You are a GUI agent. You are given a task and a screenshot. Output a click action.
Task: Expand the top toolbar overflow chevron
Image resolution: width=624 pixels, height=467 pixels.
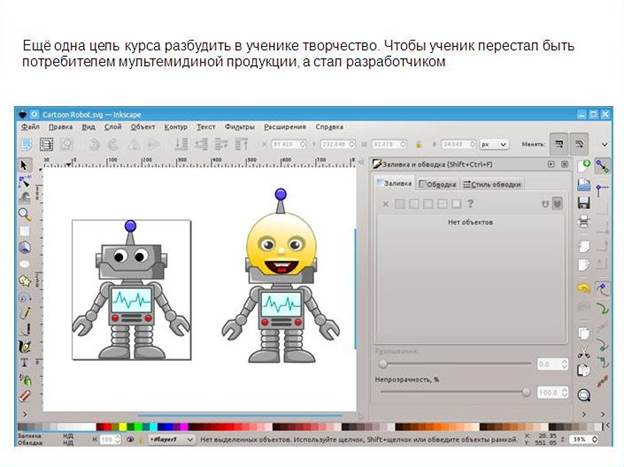point(604,145)
